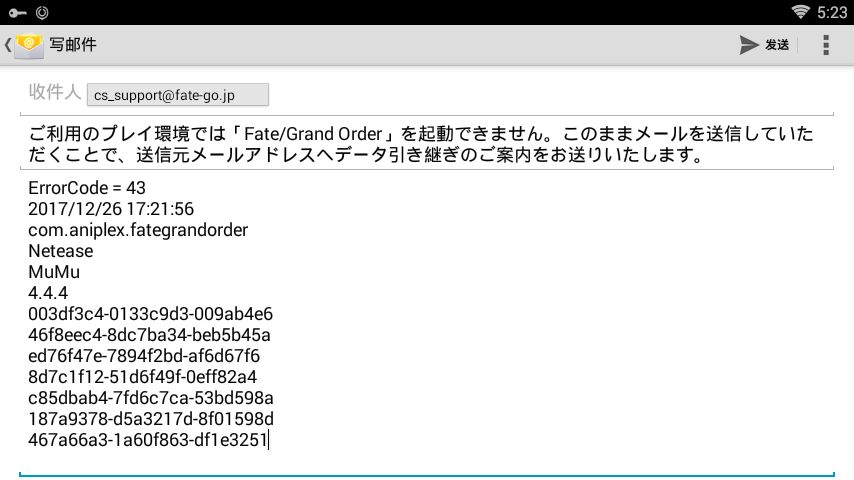Click the Netease line in body

[x=61, y=251]
